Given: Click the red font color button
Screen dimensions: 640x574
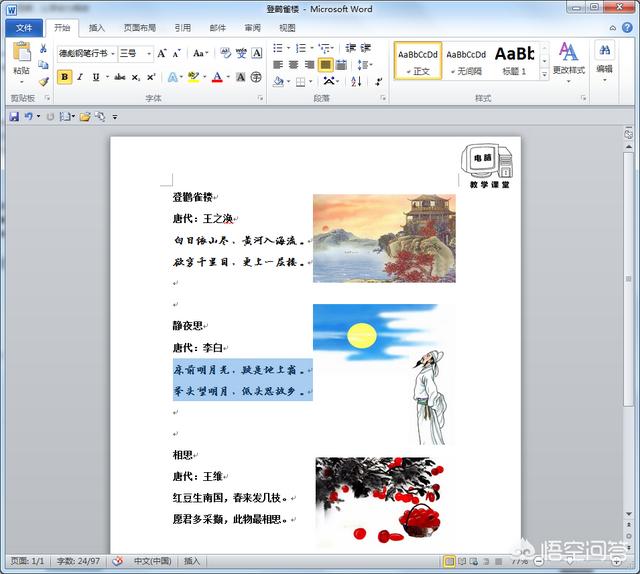Looking at the screenshot, I should (217, 77).
